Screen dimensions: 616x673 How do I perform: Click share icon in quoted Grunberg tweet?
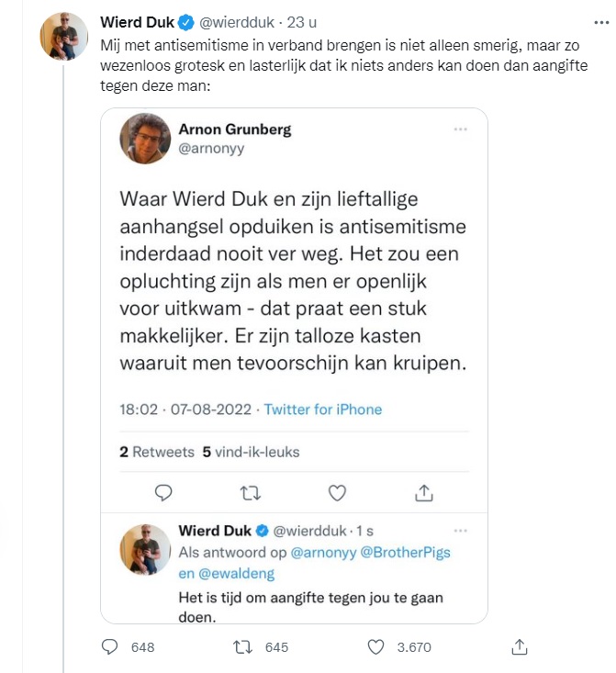(x=424, y=493)
